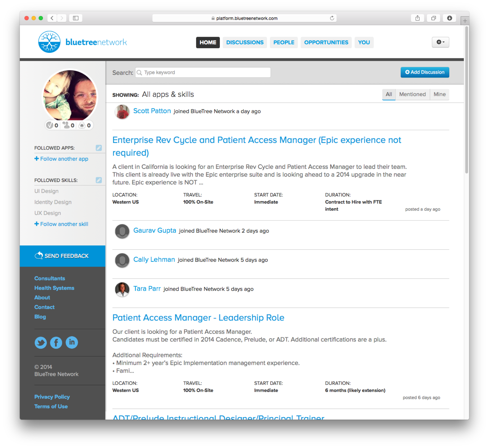Open a new tab with plus button
Image resolution: width=489 pixels, height=448 pixels.
click(465, 21)
